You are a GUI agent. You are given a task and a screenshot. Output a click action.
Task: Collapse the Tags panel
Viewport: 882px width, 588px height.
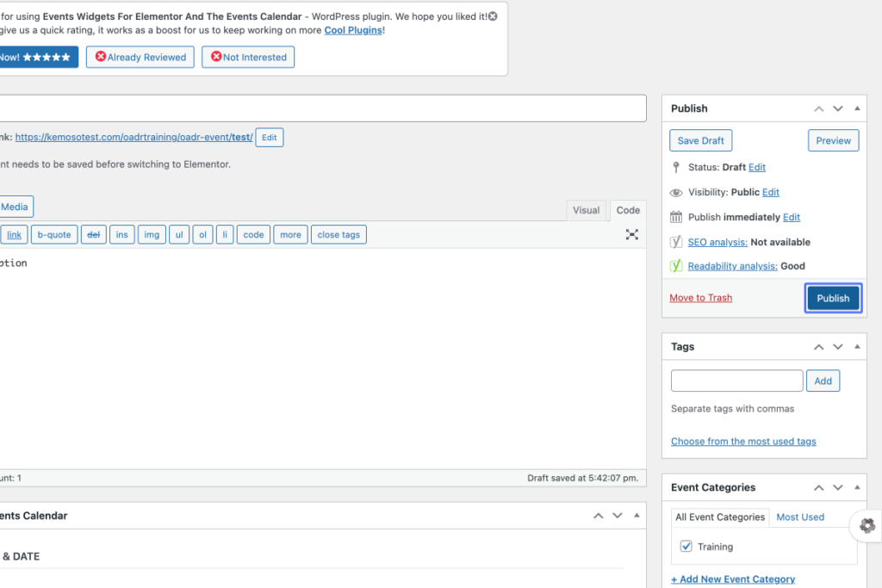[857, 347]
